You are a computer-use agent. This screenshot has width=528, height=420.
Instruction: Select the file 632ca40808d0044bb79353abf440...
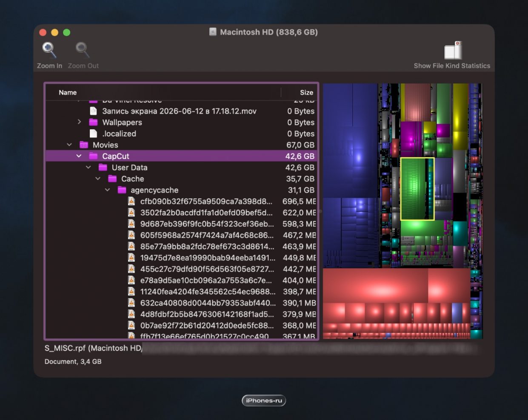(208, 303)
